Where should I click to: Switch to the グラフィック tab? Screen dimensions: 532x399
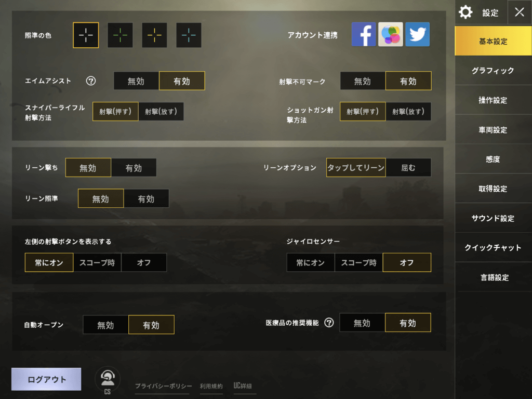coord(493,71)
